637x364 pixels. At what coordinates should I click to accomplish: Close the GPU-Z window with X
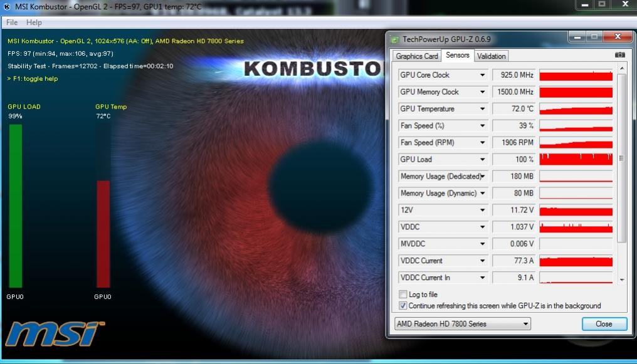point(618,37)
